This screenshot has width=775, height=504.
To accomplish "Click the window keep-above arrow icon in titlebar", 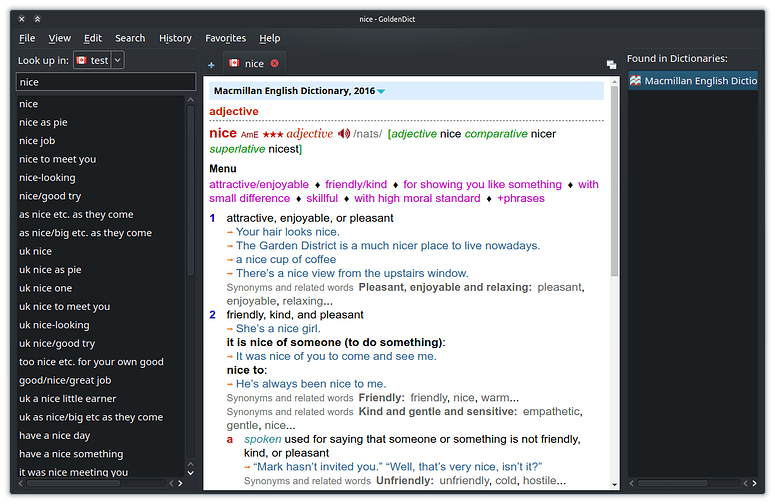I will (38, 18).
